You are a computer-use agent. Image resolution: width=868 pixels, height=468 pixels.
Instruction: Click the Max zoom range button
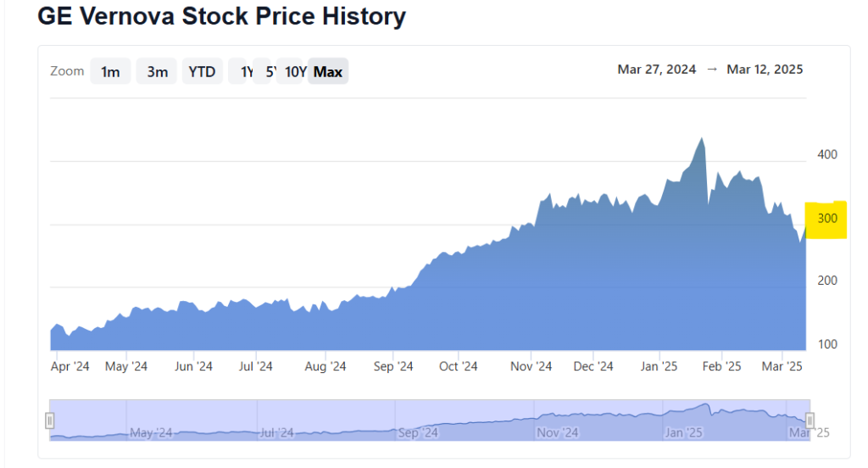(328, 71)
